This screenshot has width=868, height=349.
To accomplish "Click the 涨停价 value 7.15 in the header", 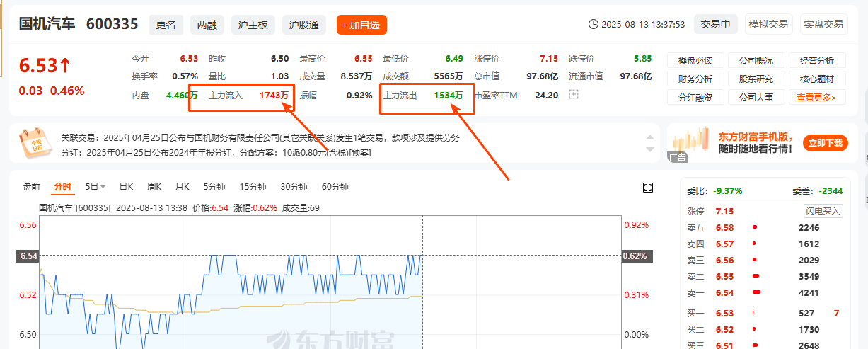I will click(548, 59).
